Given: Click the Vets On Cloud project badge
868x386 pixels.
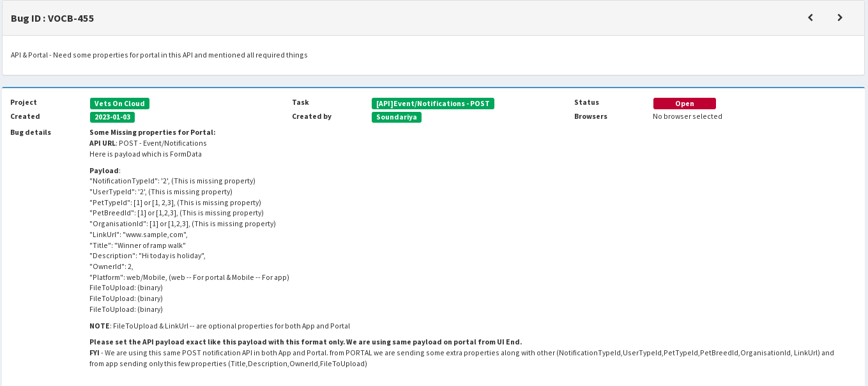Looking at the screenshot, I should (x=119, y=104).
